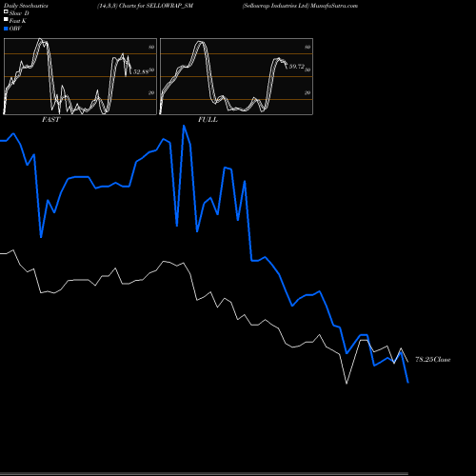476x476 pixels.
Task: Click the Slow D legend color box
Action: click(x=6, y=12)
